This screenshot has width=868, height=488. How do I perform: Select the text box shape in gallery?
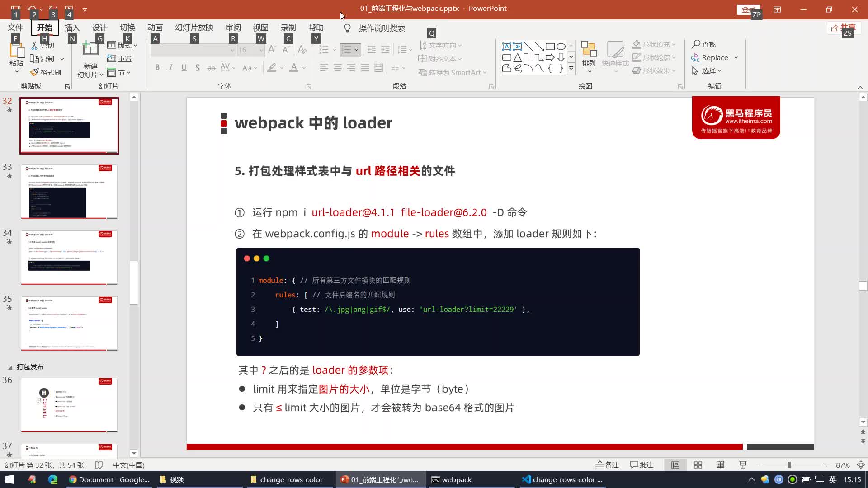point(507,47)
